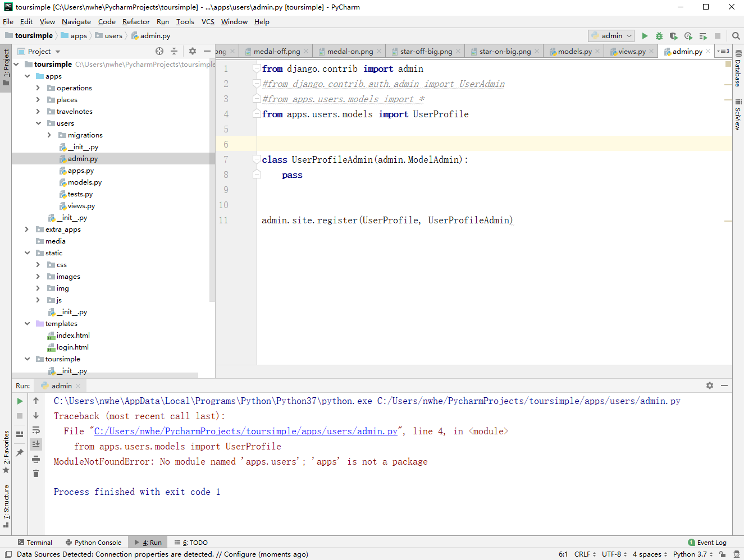The height and width of the screenshot is (560, 744).
Task: Collapse the users folder
Action: (38, 123)
